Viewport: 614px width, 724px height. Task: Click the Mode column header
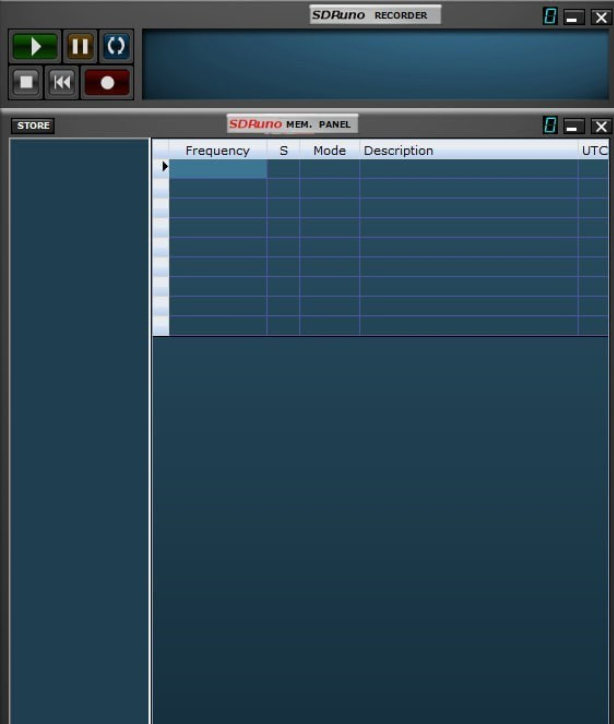click(x=330, y=151)
